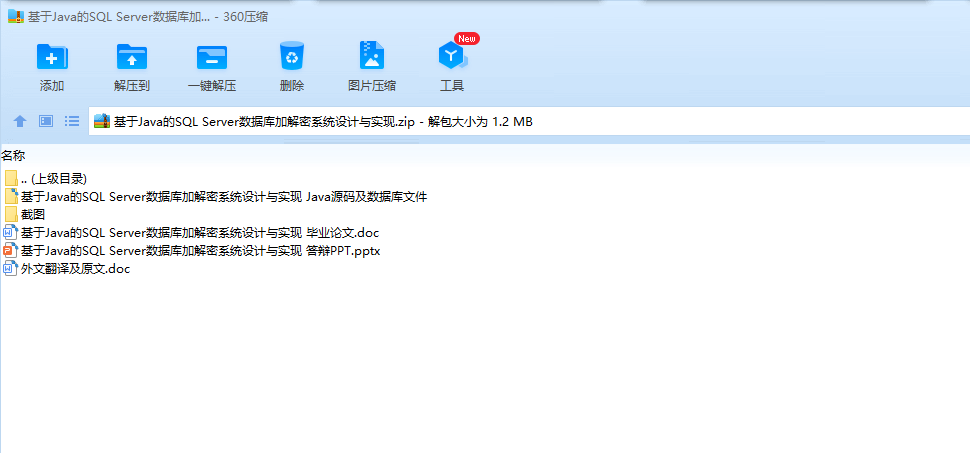Viewport: 970px width, 453px height.
Task: Click the zip archive icon in the path bar
Action: click(102, 121)
